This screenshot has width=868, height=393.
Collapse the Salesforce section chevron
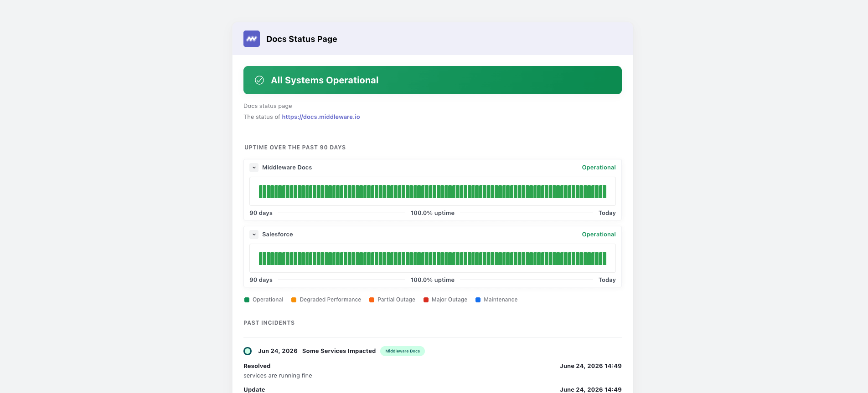point(254,235)
